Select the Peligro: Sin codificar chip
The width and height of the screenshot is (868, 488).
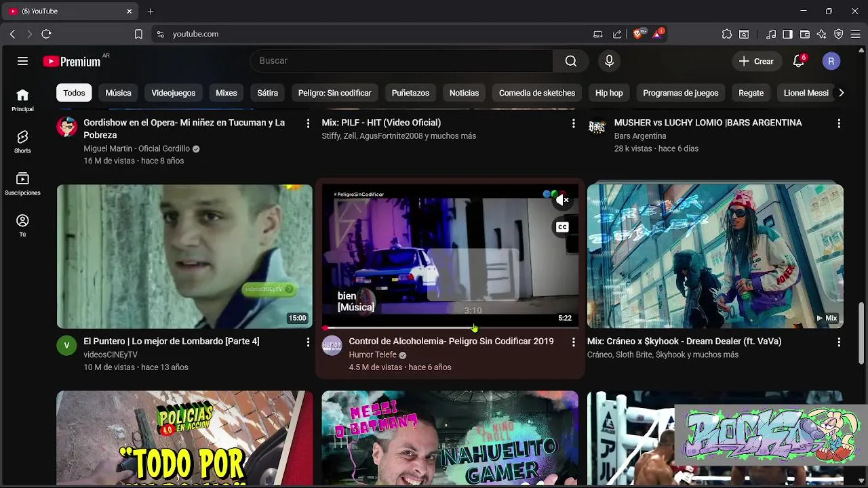(335, 93)
